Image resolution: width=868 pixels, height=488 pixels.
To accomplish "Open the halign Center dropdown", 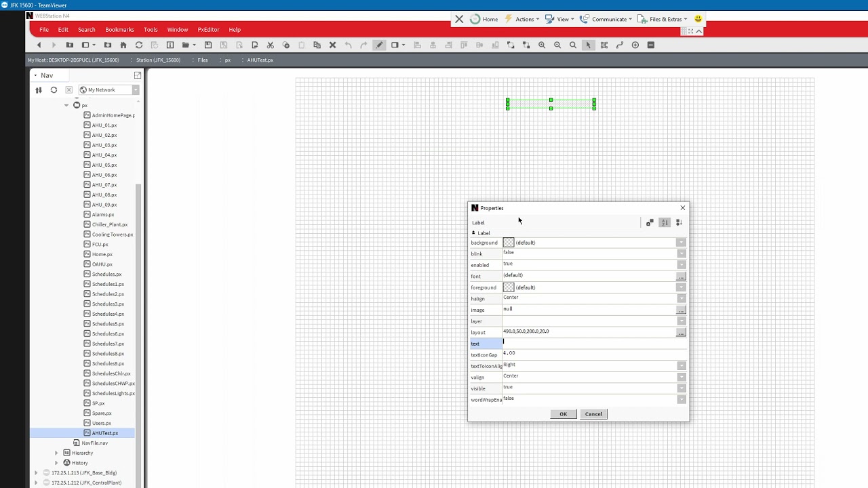I will pyautogui.click(x=681, y=298).
